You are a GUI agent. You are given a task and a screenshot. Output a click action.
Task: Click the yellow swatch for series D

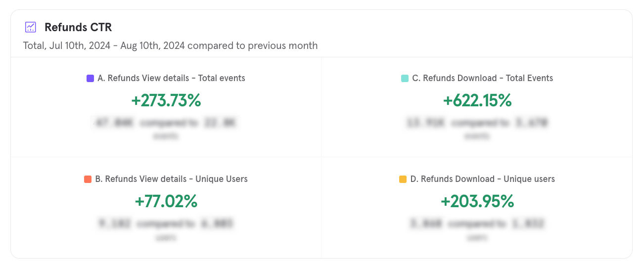[x=403, y=179]
